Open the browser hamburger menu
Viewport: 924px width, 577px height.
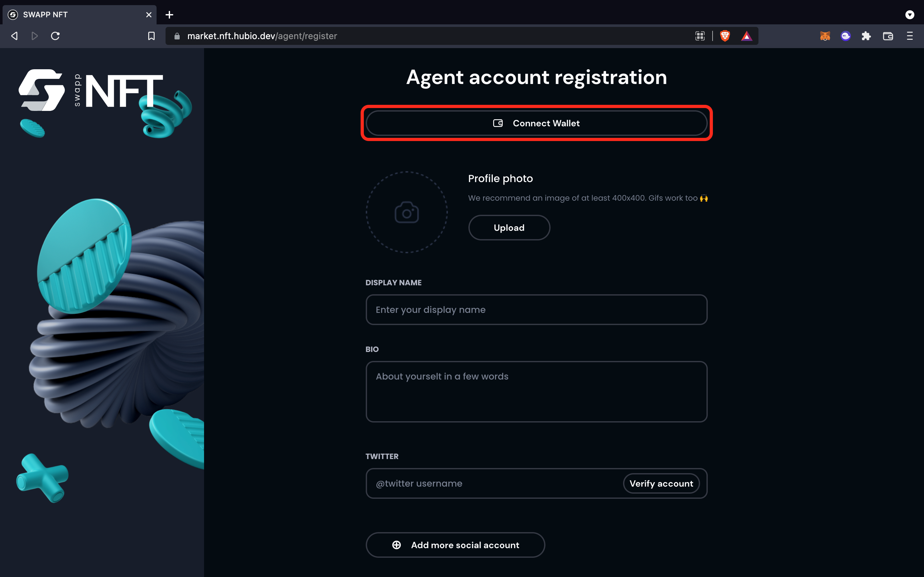[x=910, y=36]
